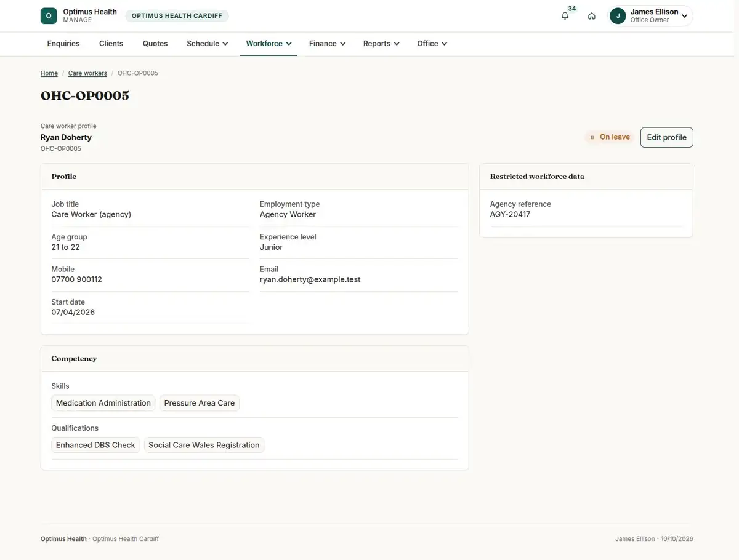Click the Junior experience level value

[271, 247]
